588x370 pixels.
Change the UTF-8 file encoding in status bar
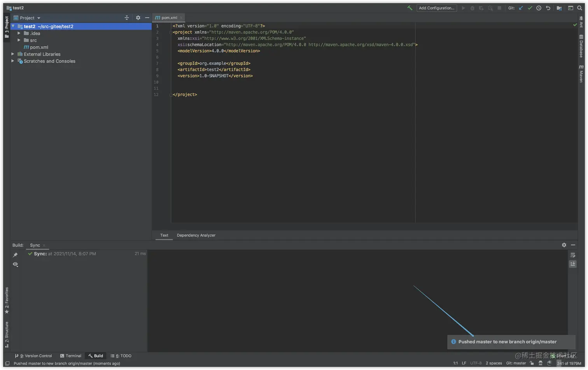click(476, 363)
